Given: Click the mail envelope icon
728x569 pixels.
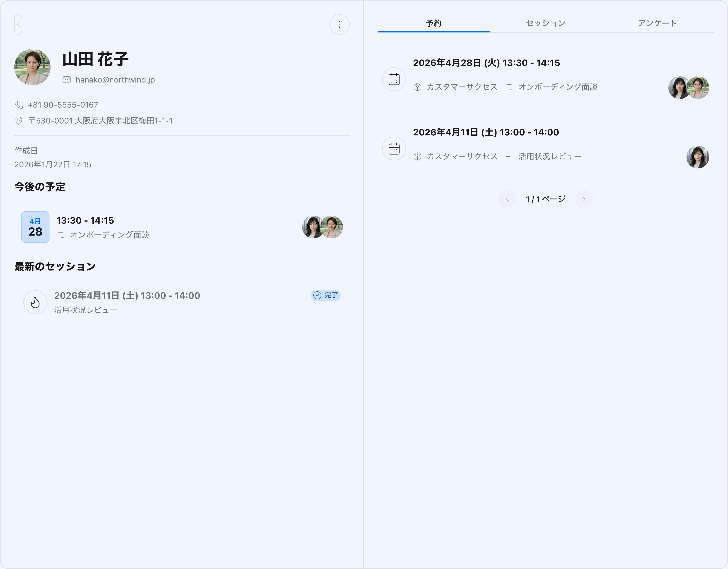Looking at the screenshot, I should [x=67, y=80].
